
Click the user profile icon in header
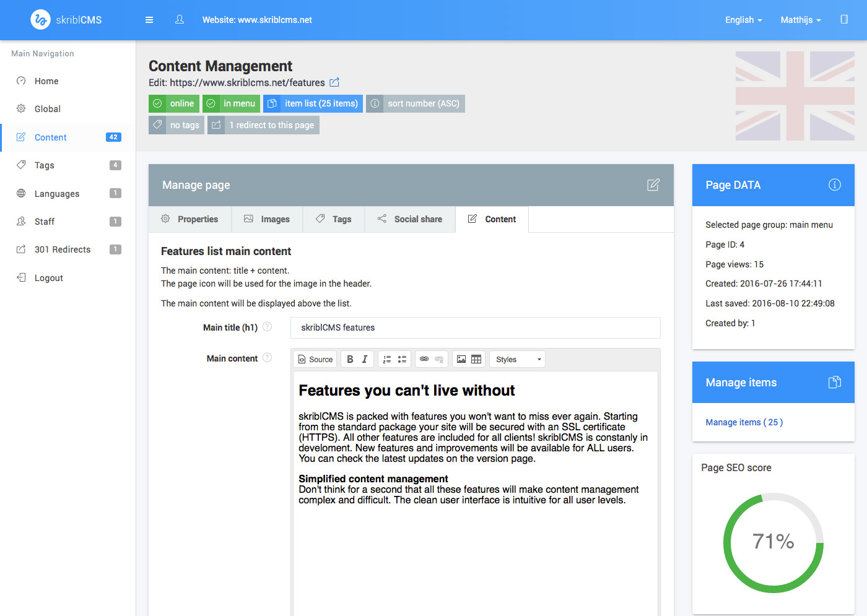pos(180,20)
